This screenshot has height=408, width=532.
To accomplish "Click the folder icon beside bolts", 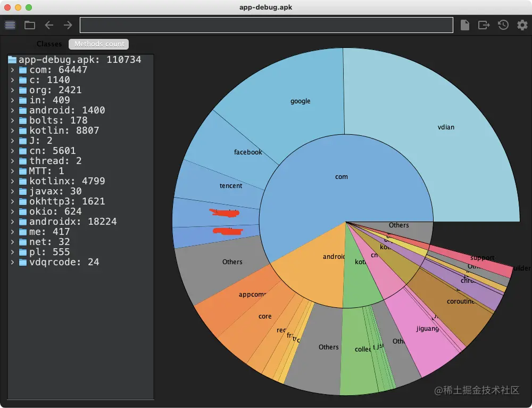I will 23,120.
